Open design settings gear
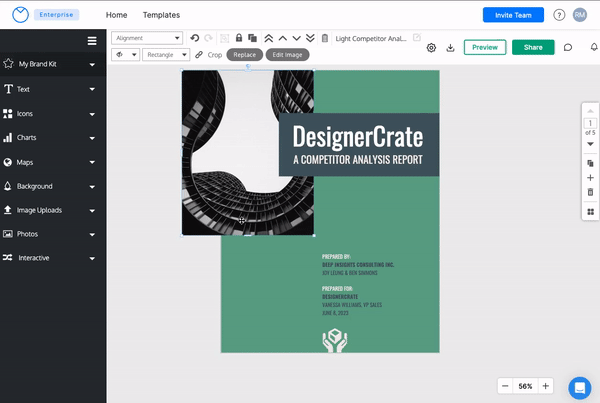 point(431,47)
